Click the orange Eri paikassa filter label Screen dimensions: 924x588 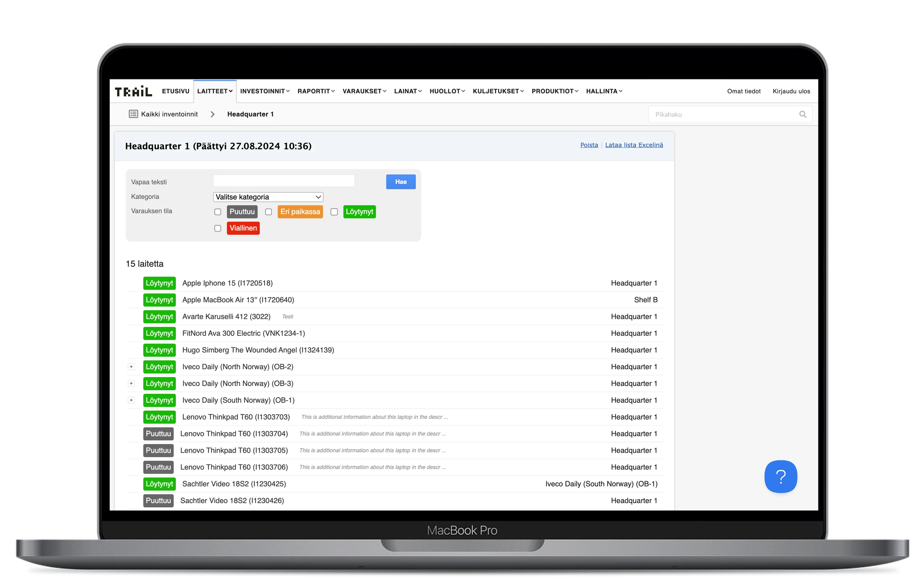pos(300,212)
